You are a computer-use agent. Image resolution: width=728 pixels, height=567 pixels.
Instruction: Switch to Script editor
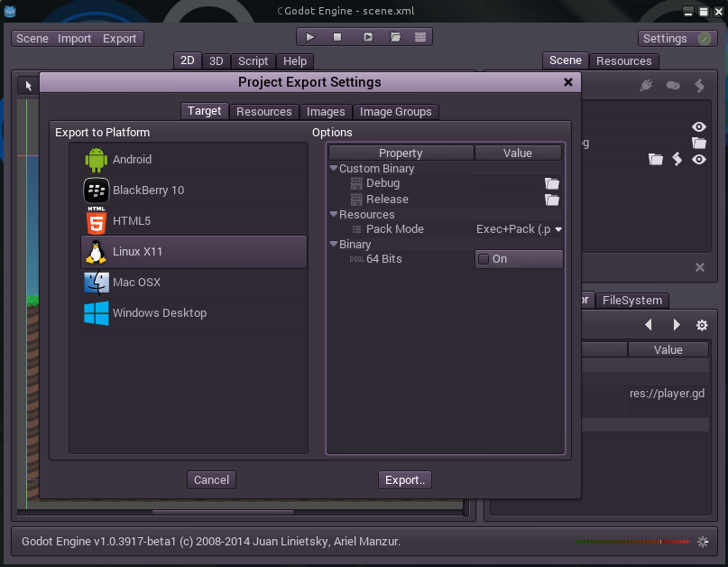pos(253,60)
